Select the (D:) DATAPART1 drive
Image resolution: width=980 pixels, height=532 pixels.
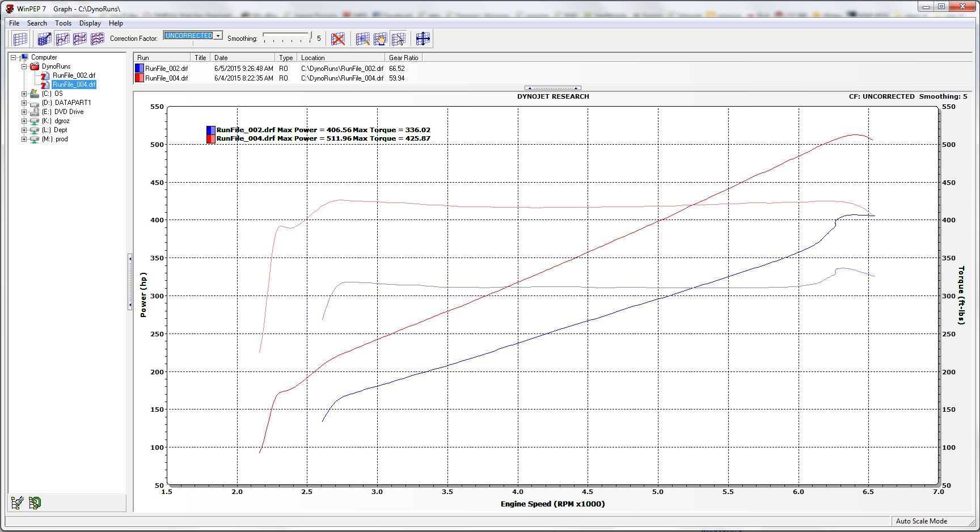click(x=66, y=103)
